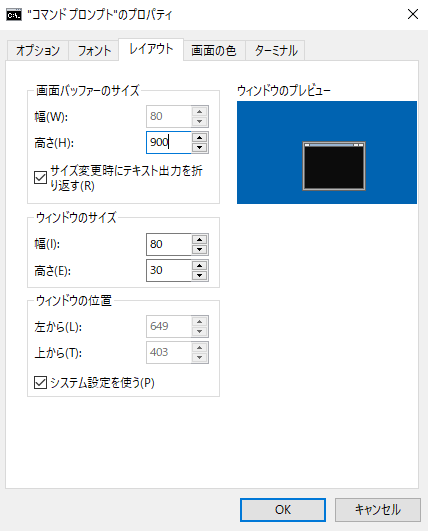428x531 pixels.
Task: Click the 上から(T) position field
Action: point(169,353)
